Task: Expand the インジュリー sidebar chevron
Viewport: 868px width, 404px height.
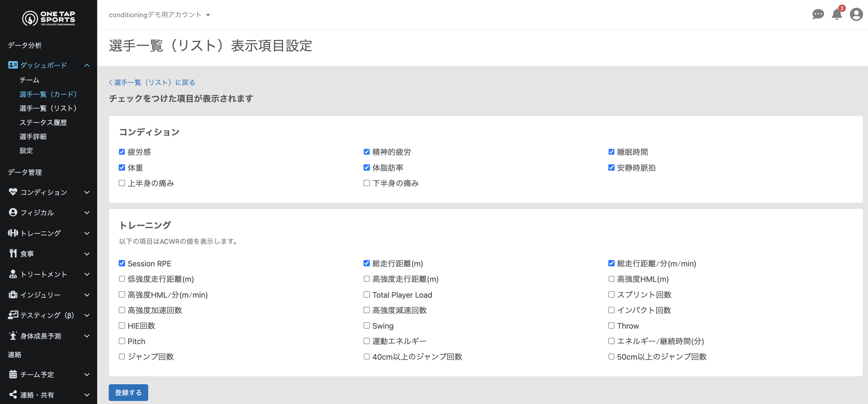Action: coord(87,295)
